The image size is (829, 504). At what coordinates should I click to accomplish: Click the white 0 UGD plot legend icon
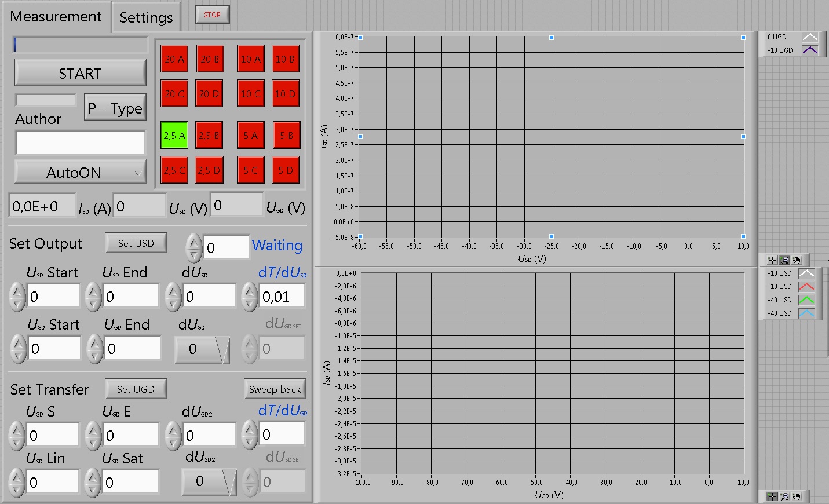click(809, 37)
